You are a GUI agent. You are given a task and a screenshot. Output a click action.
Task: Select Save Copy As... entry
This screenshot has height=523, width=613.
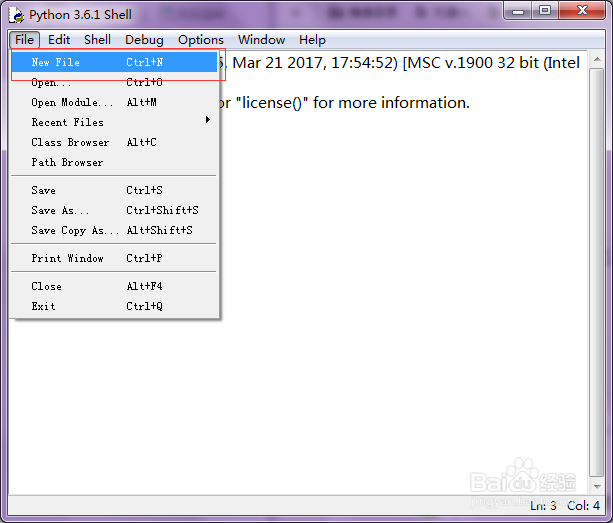(114, 230)
